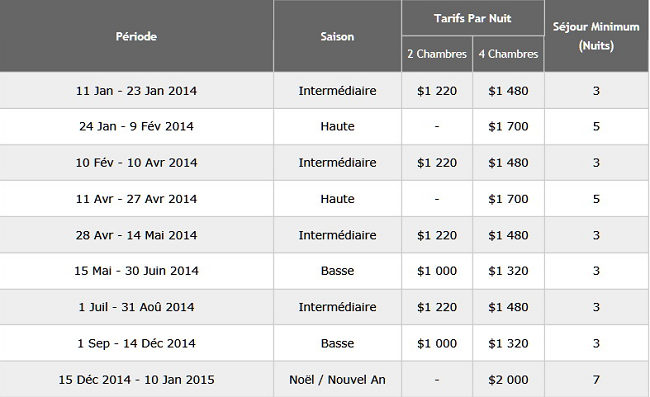Click the Période column header

136,36
